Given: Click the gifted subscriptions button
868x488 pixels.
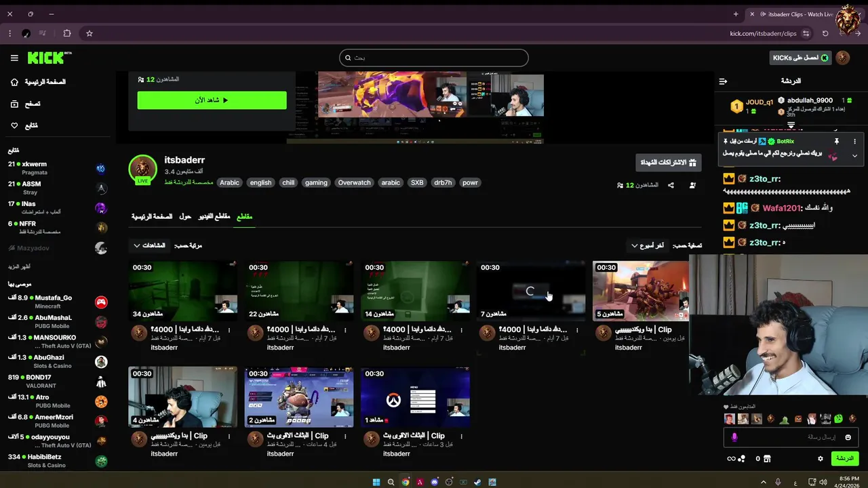Looking at the screenshot, I should pyautogui.click(x=669, y=163).
